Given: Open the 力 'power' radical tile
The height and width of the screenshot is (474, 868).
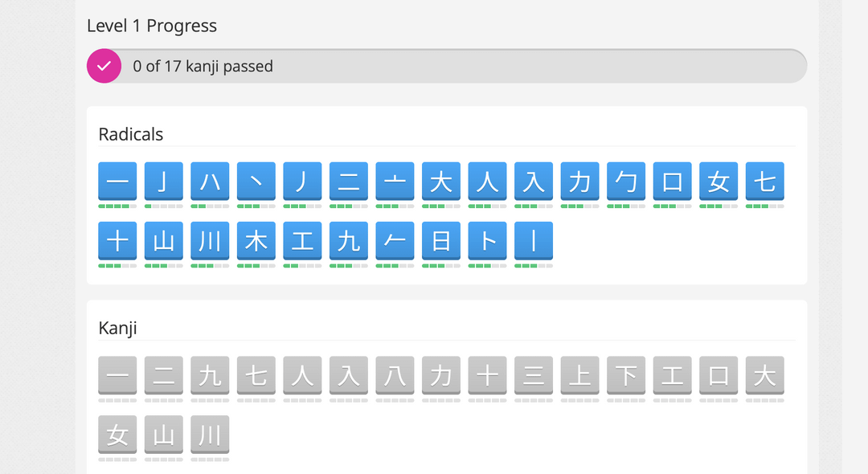Looking at the screenshot, I should [x=579, y=181].
